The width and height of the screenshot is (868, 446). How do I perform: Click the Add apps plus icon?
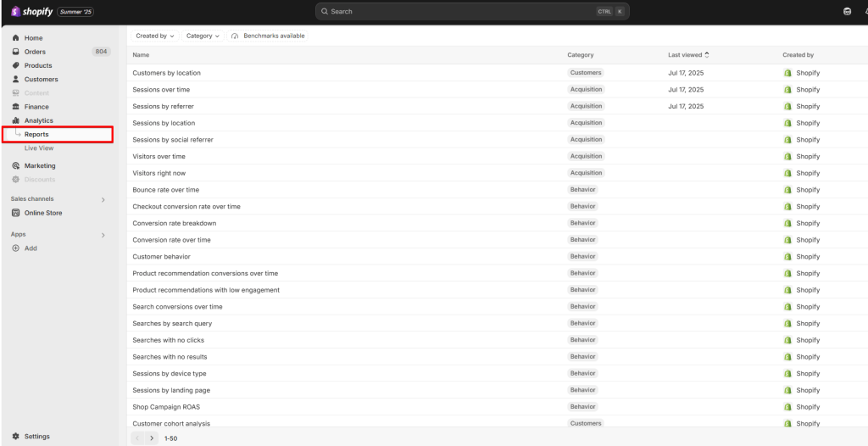15,248
